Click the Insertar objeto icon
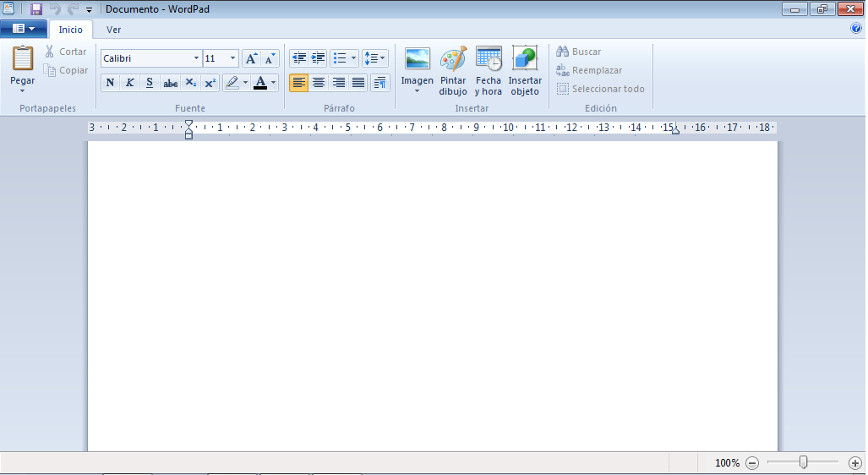Image resolution: width=868 pixels, height=475 pixels. (525, 59)
